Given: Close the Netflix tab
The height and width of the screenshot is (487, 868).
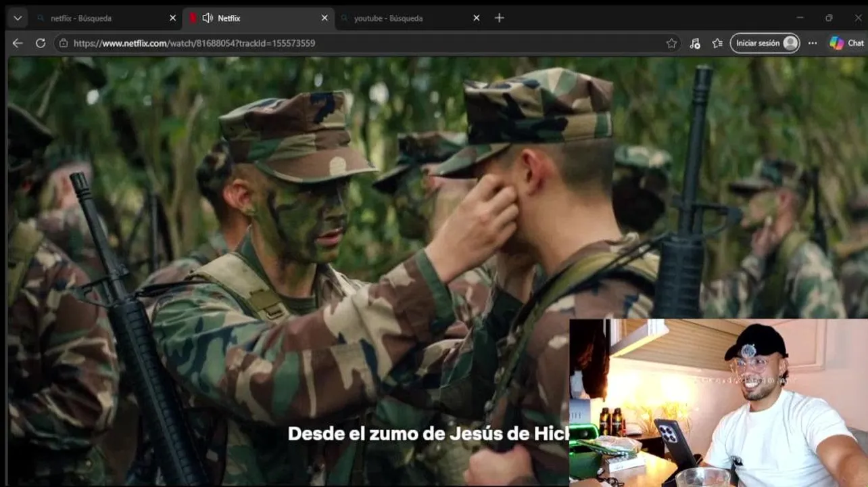Looking at the screenshot, I should 324,18.
